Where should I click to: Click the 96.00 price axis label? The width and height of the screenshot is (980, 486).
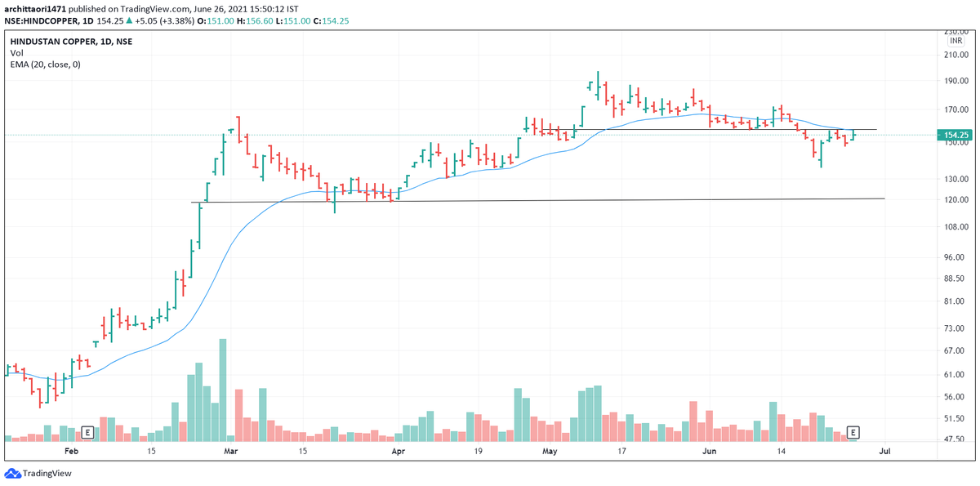click(955, 257)
